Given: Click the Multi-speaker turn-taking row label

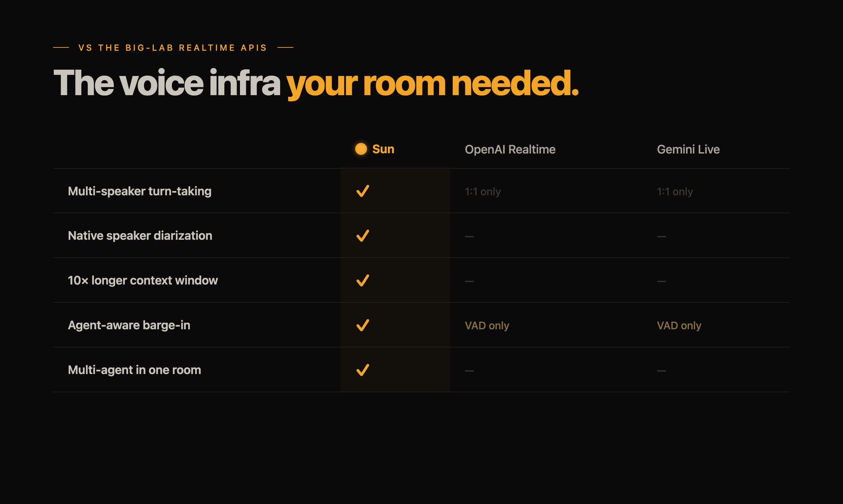Looking at the screenshot, I should pyautogui.click(x=139, y=191).
